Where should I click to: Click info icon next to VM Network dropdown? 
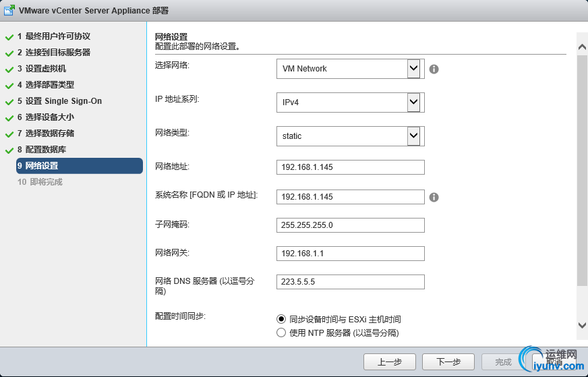coord(434,69)
